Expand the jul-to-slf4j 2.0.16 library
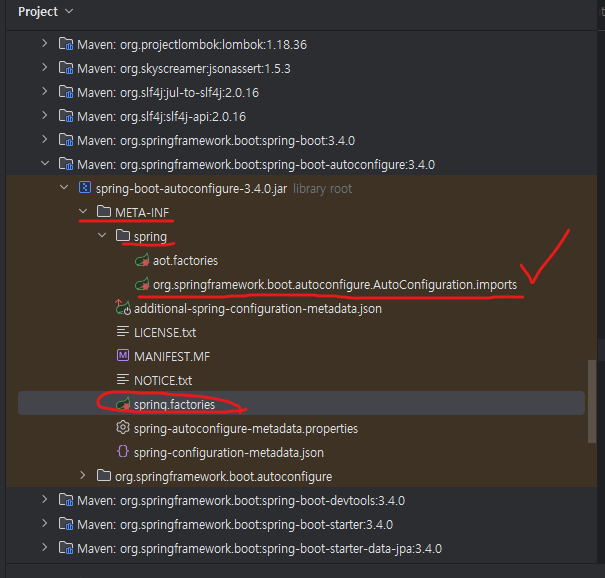This screenshot has height=578, width=605. 45,91
